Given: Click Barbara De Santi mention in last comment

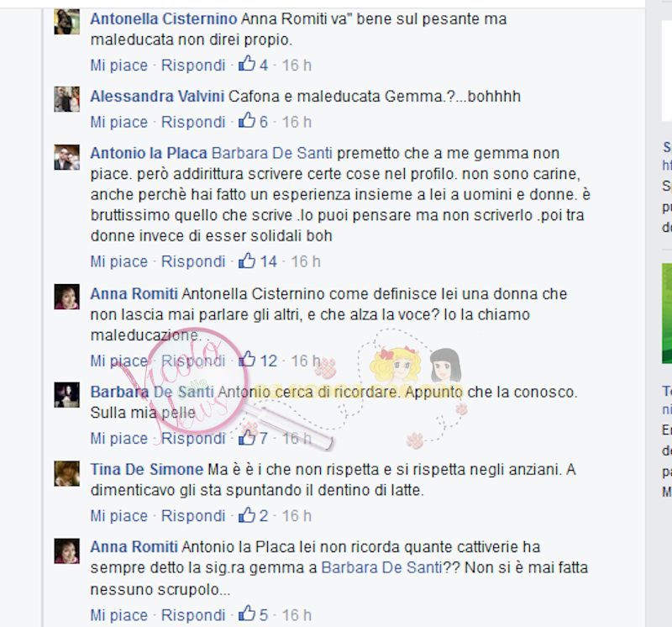Looking at the screenshot, I should coord(381,568).
